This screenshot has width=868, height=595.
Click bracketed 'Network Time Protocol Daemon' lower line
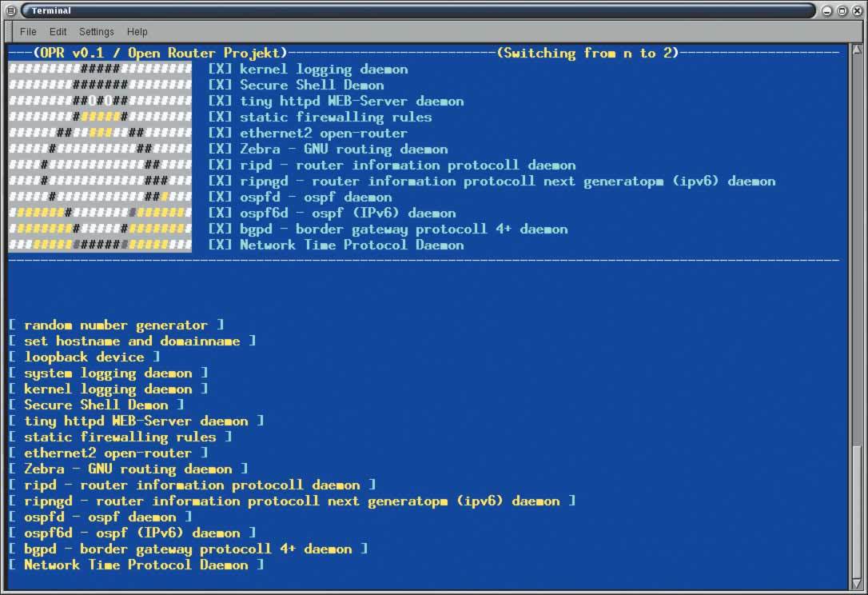[x=136, y=565]
